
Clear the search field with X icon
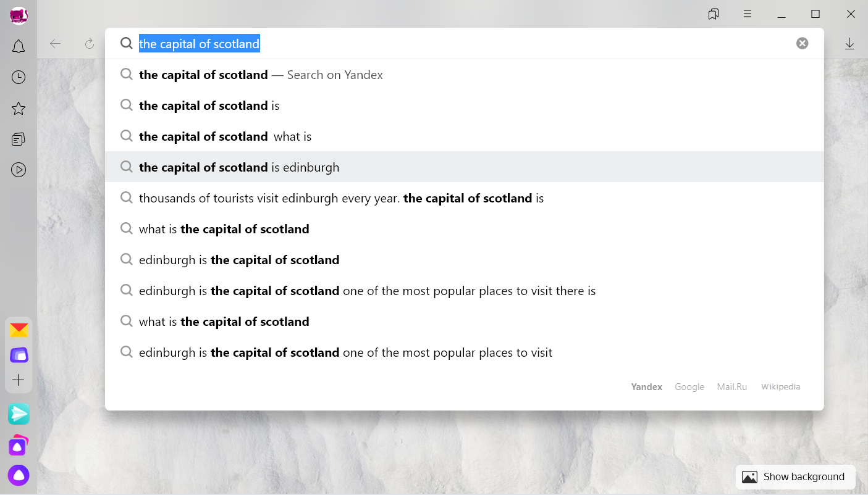tap(802, 43)
